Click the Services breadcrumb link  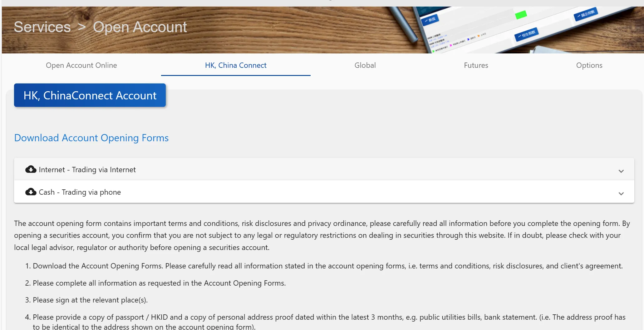pos(42,27)
